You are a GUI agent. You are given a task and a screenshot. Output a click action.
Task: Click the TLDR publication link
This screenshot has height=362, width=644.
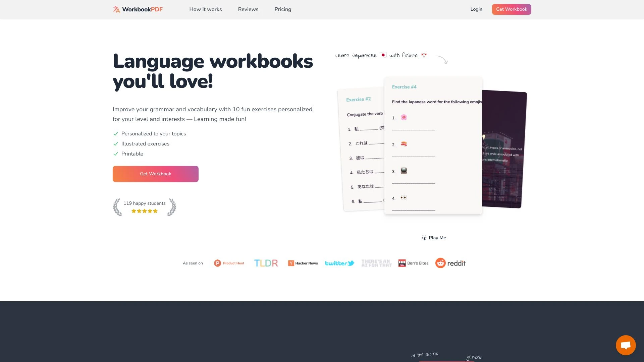click(x=265, y=262)
